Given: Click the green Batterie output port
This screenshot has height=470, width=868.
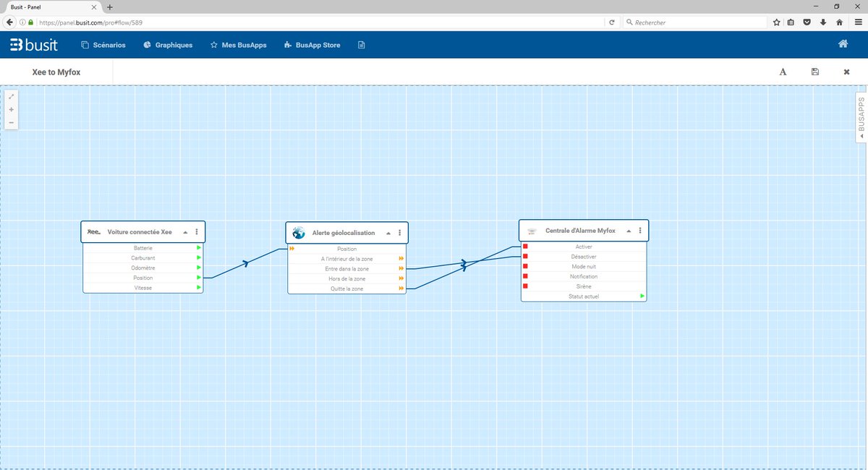Looking at the screenshot, I should click(x=198, y=248).
